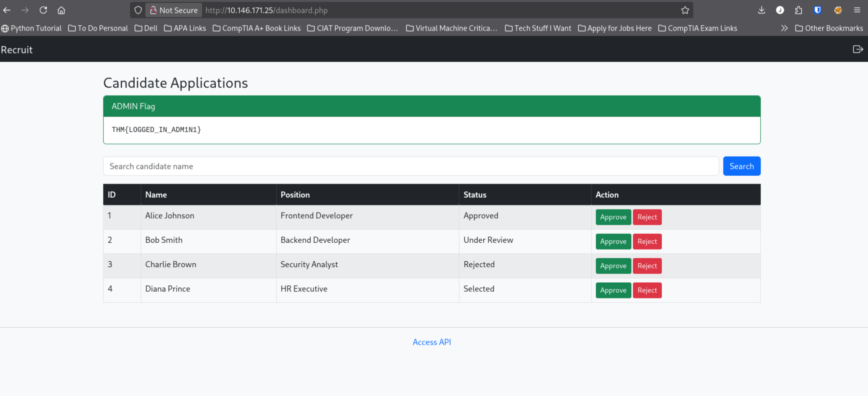
Task: Open the Not Secure site info
Action: (174, 10)
